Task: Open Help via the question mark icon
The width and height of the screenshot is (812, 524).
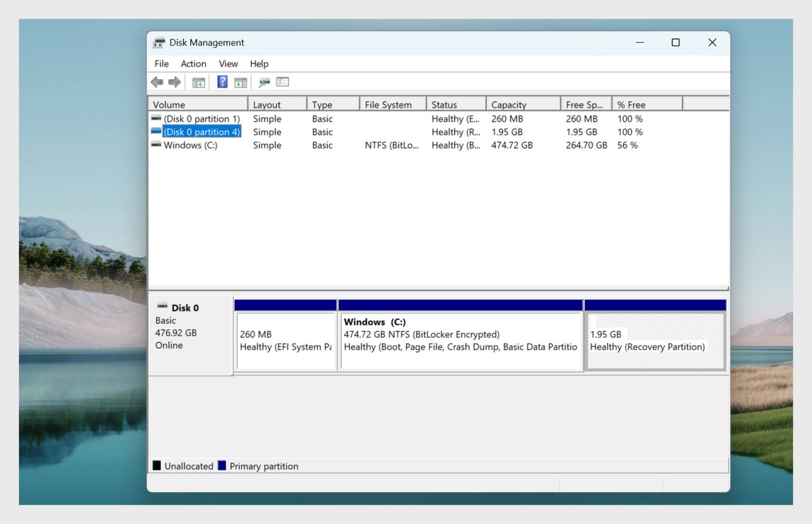Action: click(x=222, y=82)
